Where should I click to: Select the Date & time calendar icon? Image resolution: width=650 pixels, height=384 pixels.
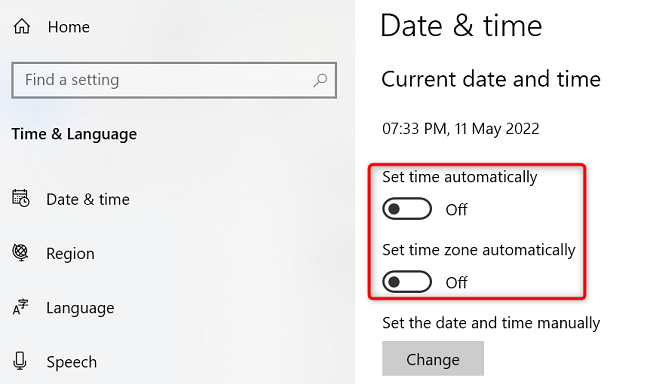pyautogui.click(x=21, y=199)
